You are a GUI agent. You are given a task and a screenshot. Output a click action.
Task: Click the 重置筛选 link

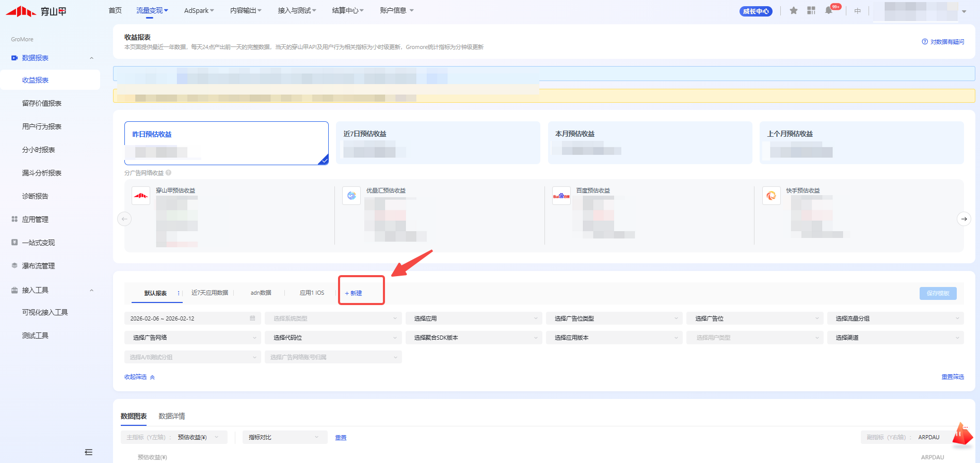point(952,377)
